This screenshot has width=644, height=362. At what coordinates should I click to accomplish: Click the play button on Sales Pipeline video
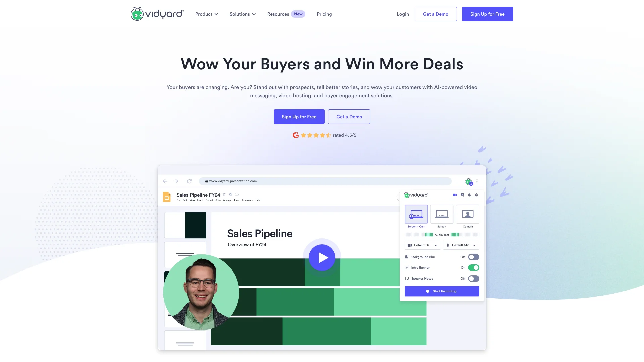tap(322, 257)
